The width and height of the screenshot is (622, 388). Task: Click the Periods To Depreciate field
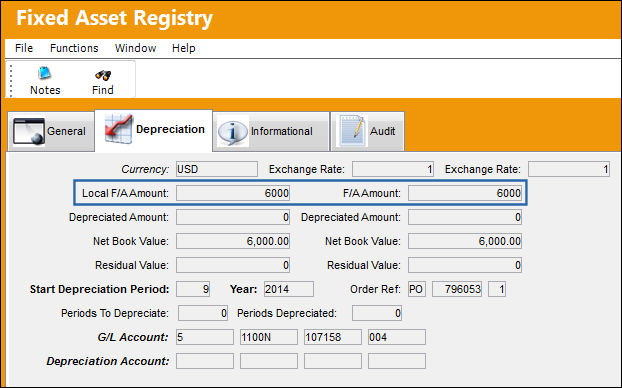pos(203,313)
